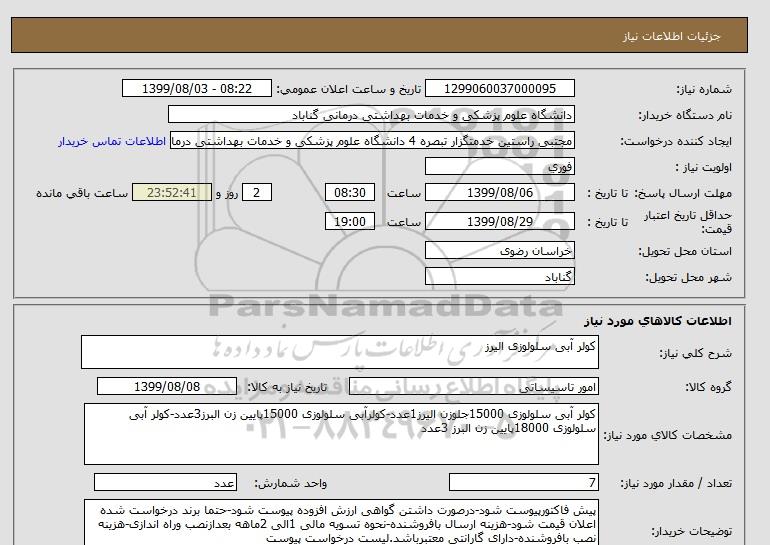770x545 pixels.
Task: Click the delivery city field گناباد
Action: pyautogui.click(x=499, y=276)
